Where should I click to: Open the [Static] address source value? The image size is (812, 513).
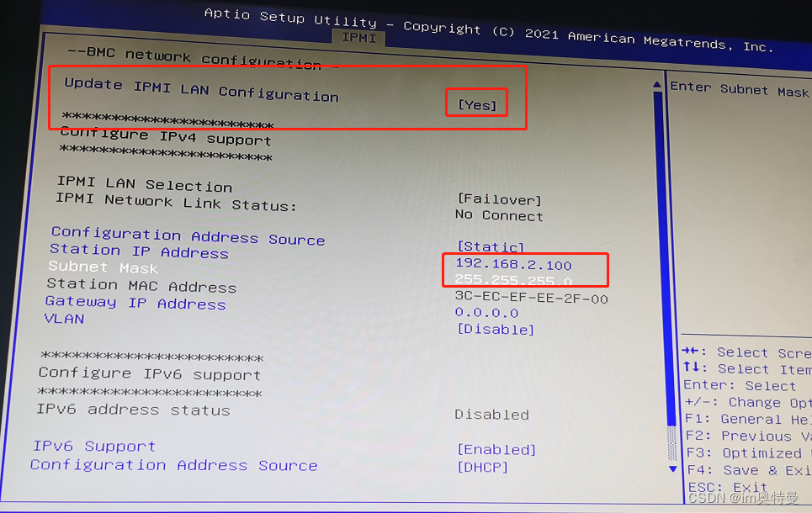(491, 246)
